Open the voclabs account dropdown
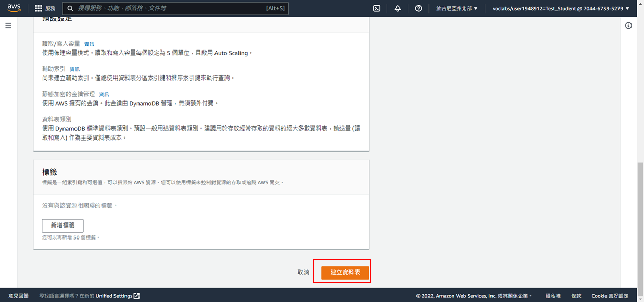This screenshot has width=644, height=302. click(x=560, y=8)
